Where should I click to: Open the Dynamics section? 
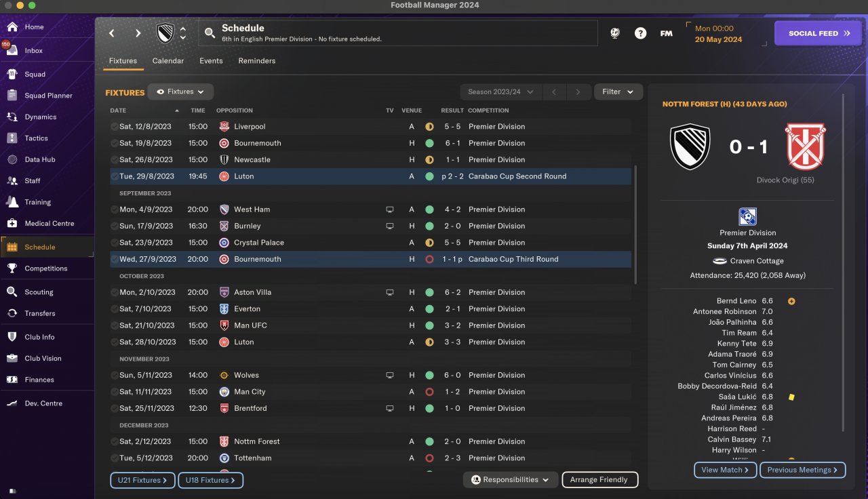click(x=41, y=117)
